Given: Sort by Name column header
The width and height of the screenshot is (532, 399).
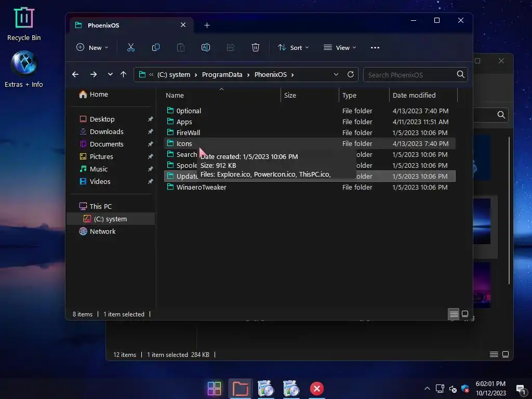Looking at the screenshot, I should [x=221, y=95].
